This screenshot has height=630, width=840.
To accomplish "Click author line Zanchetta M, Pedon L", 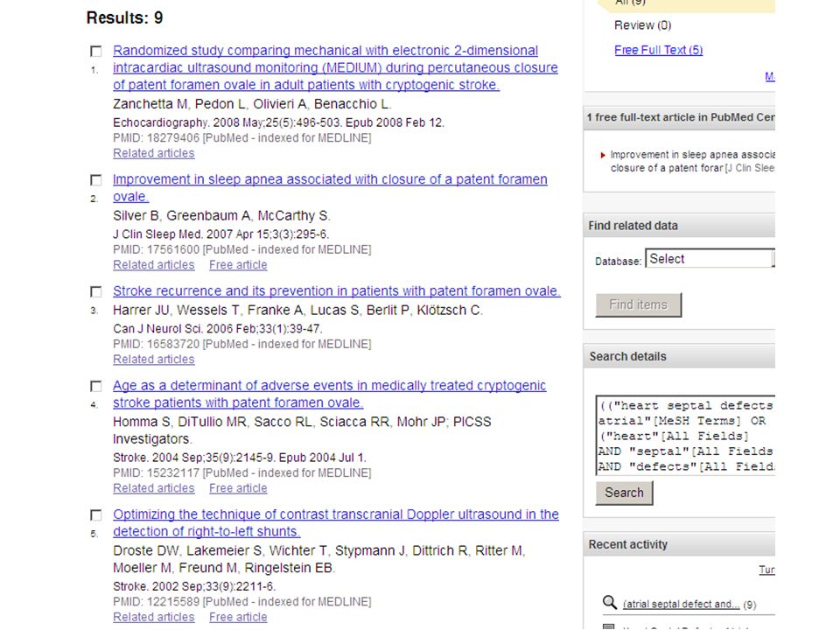I will point(252,104).
